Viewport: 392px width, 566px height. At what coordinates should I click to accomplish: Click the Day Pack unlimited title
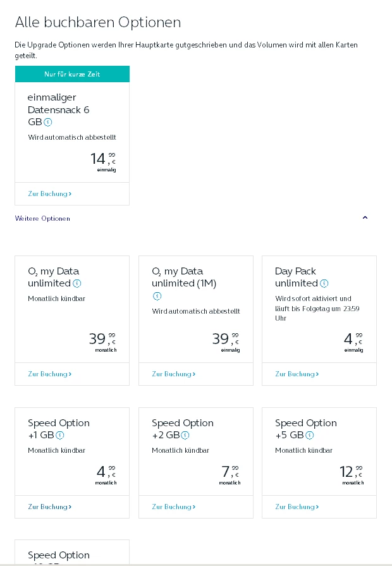(x=296, y=277)
